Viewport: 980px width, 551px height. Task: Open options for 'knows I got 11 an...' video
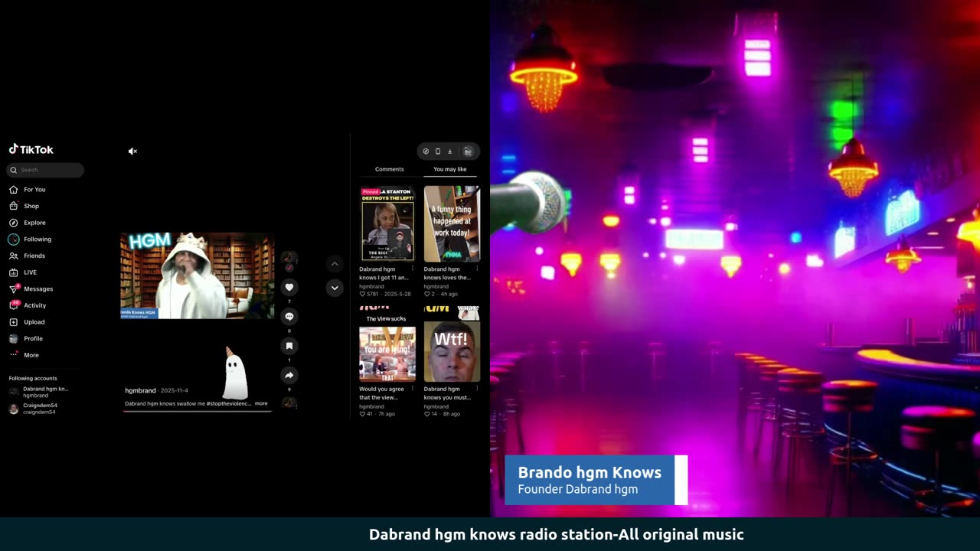tap(413, 269)
